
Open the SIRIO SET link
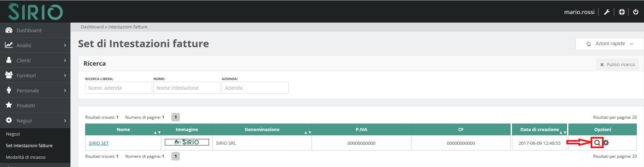(x=98, y=143)
